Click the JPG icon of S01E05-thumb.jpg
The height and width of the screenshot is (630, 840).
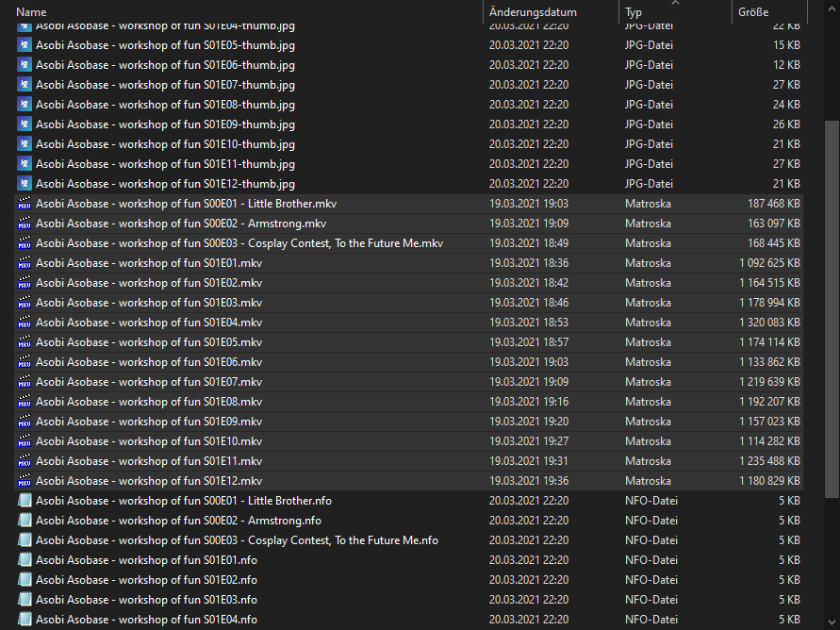[25, 45]
